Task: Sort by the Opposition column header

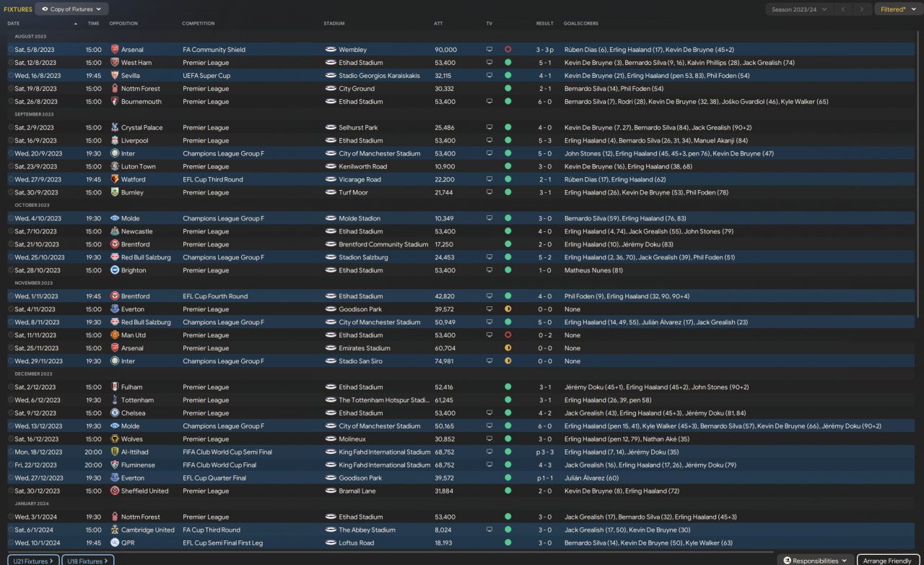Action: 123,23
